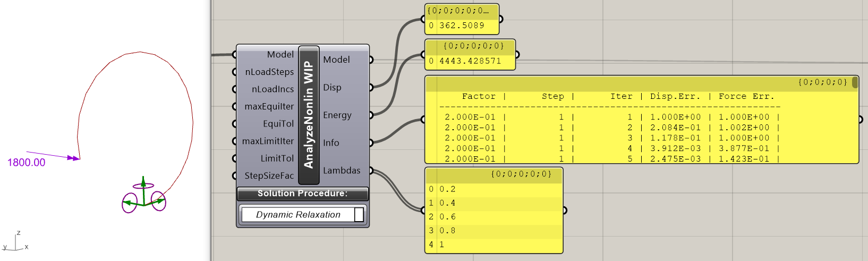The image size is (868, 261).
Task: Click the output grip of Info panel
Action: click(x=861, y=120)
